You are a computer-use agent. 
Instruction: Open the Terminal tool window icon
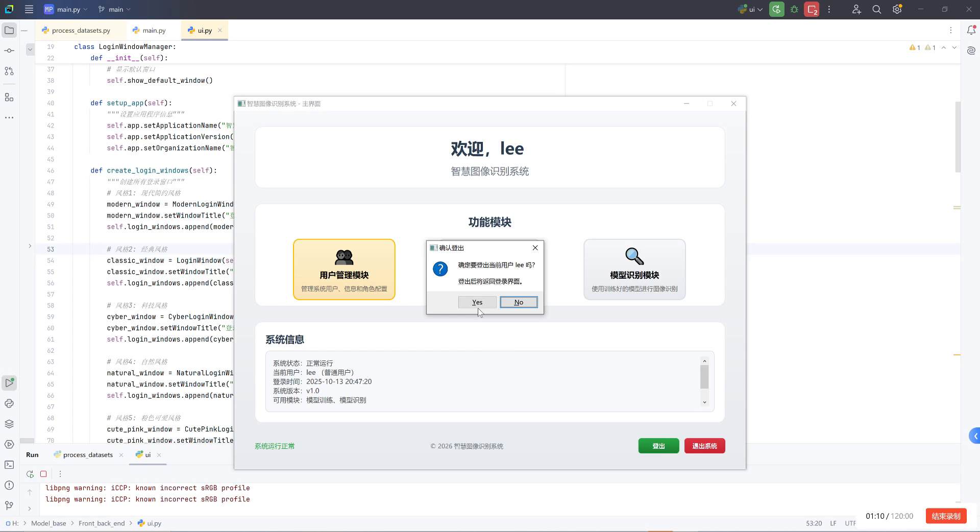point(9,465)
